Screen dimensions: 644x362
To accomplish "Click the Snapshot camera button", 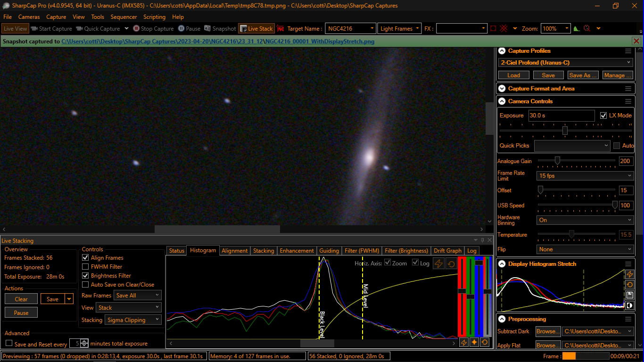I will tap(220, 29).
